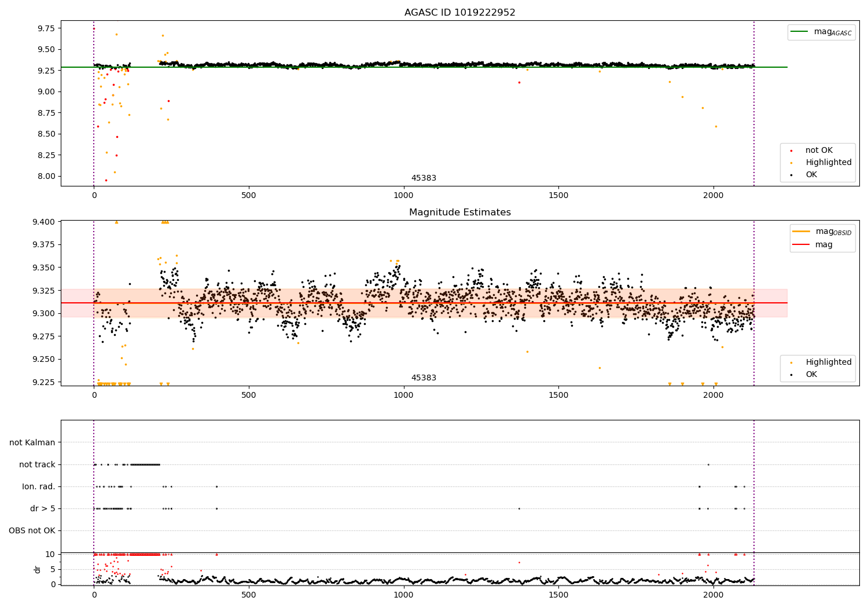
Task: Click the 1000 x-axis tick of top plot
Action: pos(403,195)
